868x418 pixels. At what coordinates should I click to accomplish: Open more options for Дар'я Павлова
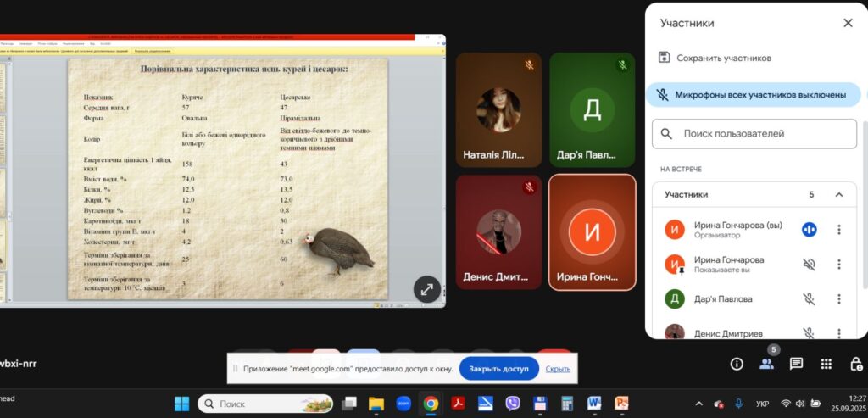[x=838, y=299]
